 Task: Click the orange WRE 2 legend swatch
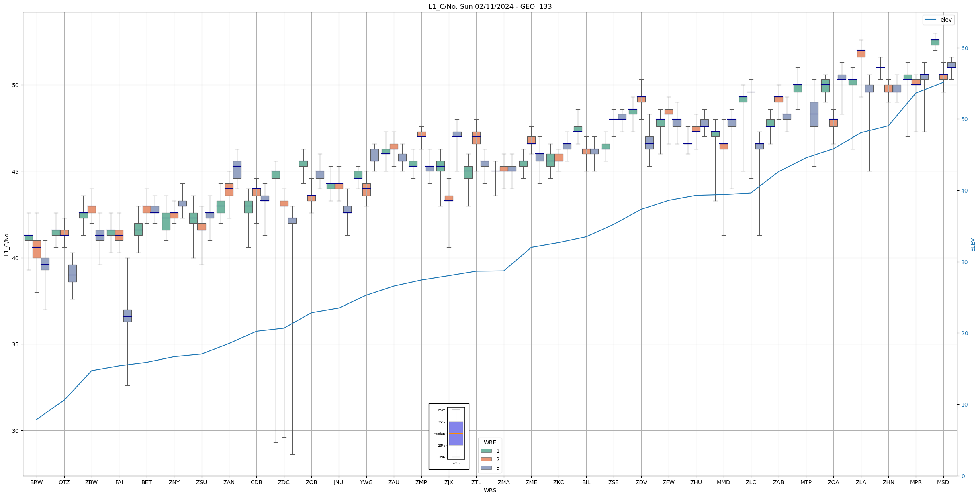click(x=486, y=459)
